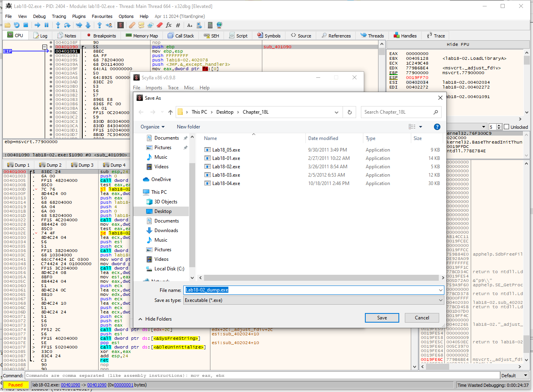The image size is (533, 392).
Task: Execute till return with the up-arrow icon
Action: (x=100, y=25)
